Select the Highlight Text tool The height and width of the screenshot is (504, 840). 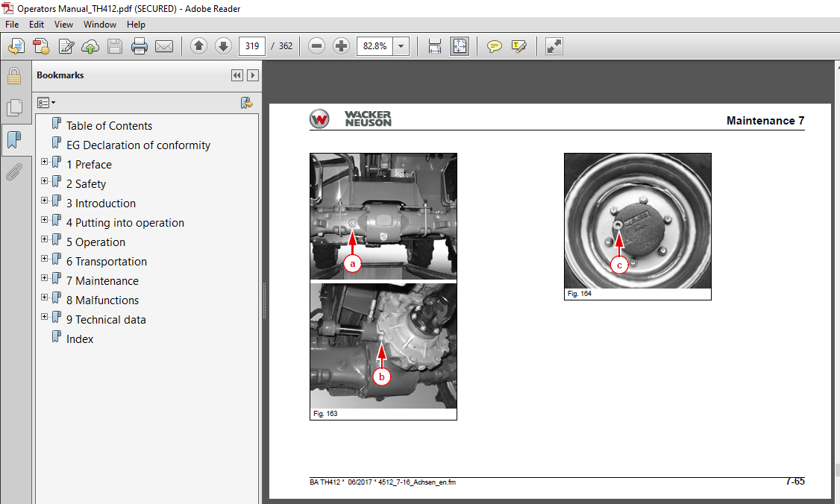[520, 46]
